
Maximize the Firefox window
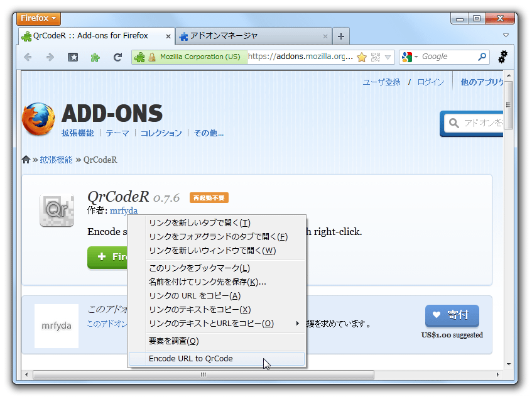click(477, 19)
